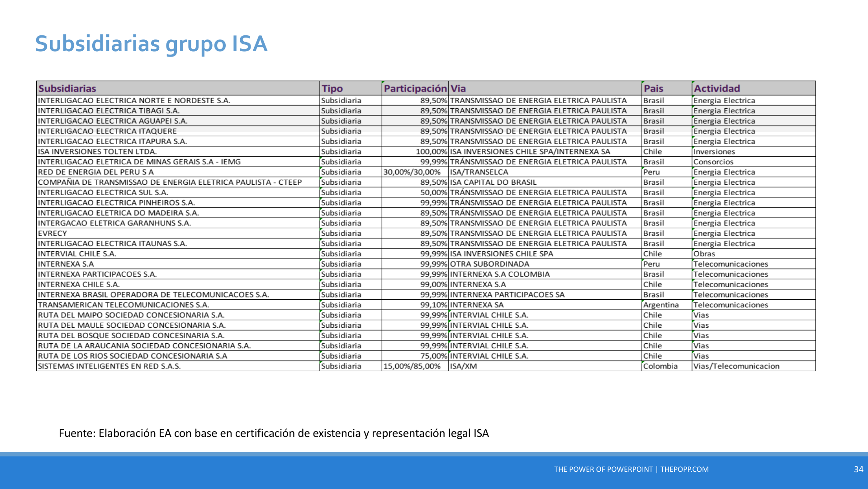Click cell "INTERLIGACAO ELETRICA DO MADEIRA S.A."
The image size is (868, 489).
[178, 213]
